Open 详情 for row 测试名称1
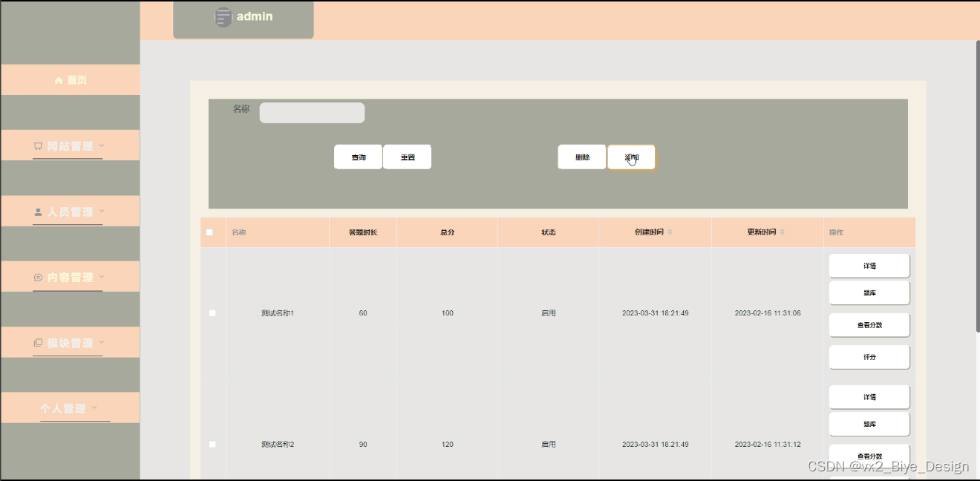This screenshot has height=481, width=980. pyautogui.click(x=869, y=266)
